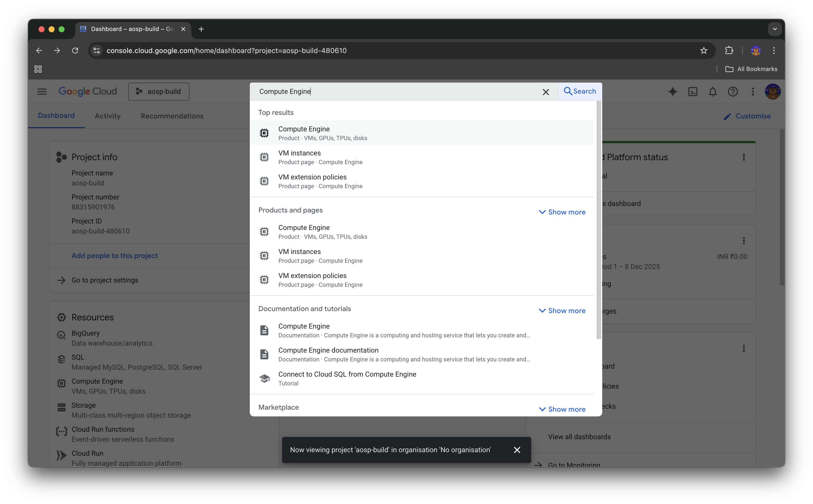
Task: Click the Google account avatar in console
Action: [x=772, y=92]
